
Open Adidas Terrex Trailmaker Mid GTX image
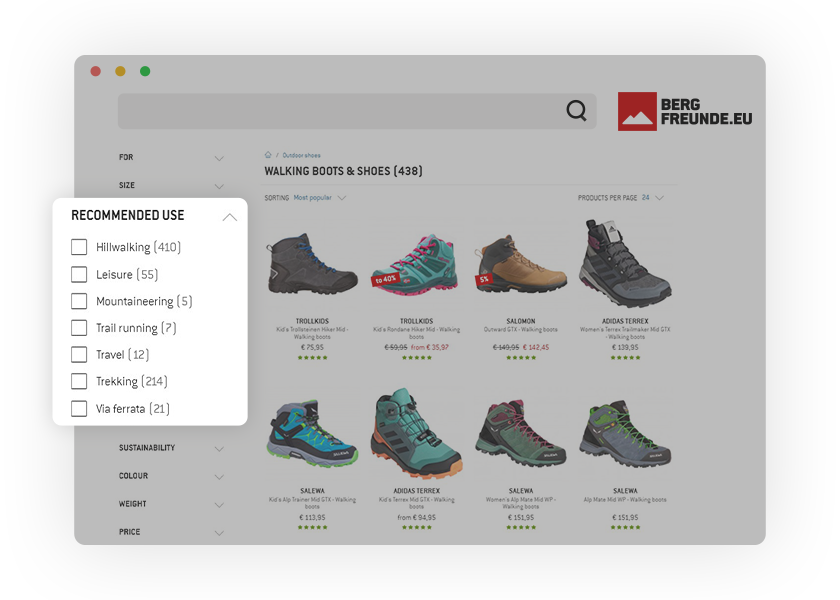(x=626, y=262)
